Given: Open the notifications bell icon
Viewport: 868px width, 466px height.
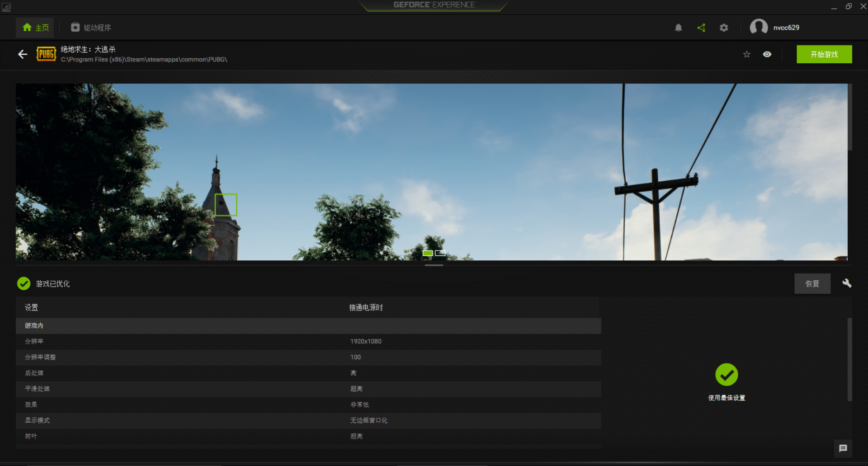Looking at the screenshot, I should click(678, 28).
